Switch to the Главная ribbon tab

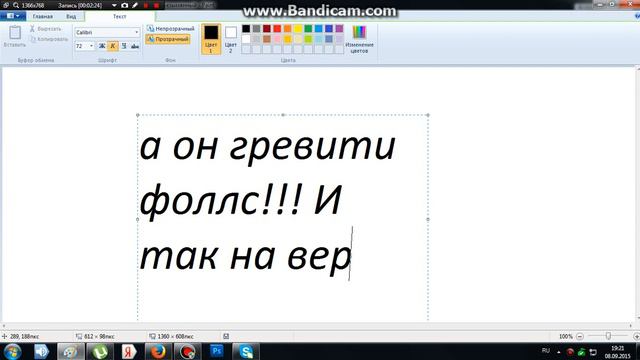[x=43, y=16]
